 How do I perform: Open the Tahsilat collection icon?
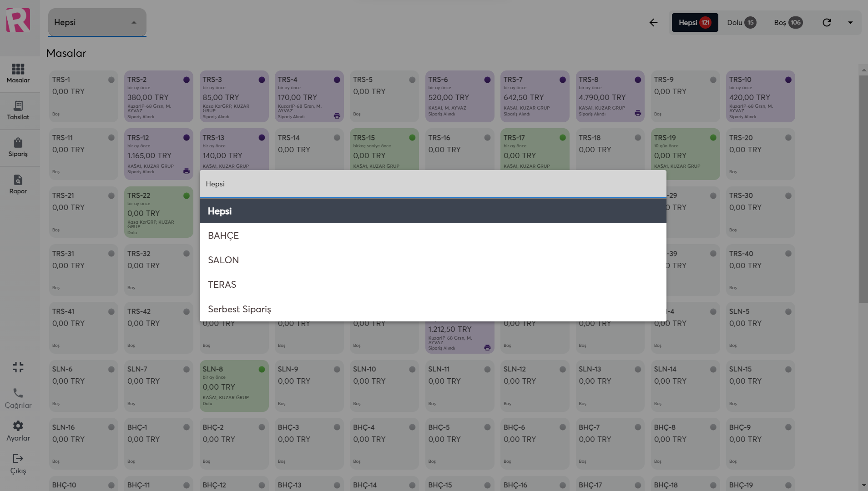click(18, 106)
